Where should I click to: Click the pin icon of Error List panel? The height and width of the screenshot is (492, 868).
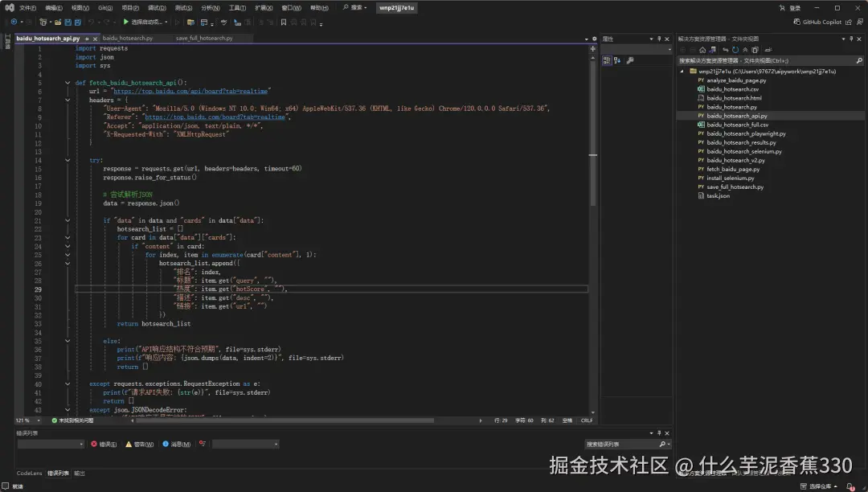point(659,433)
